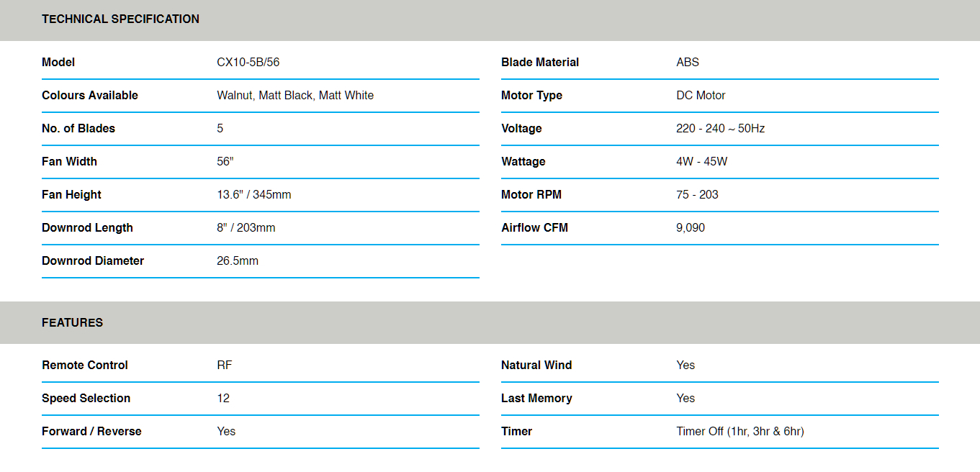Click the Airflow CFM value 9,090

[x=691, y=228]
